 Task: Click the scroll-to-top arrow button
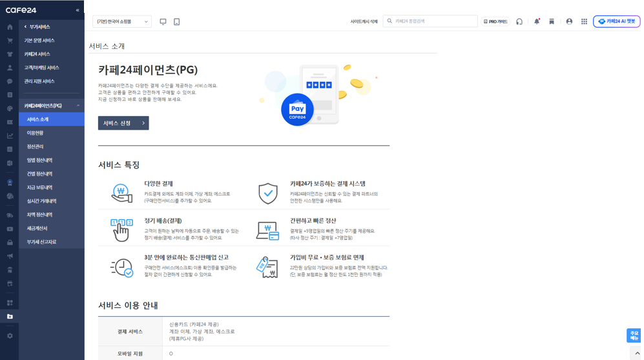coord(637,353)
